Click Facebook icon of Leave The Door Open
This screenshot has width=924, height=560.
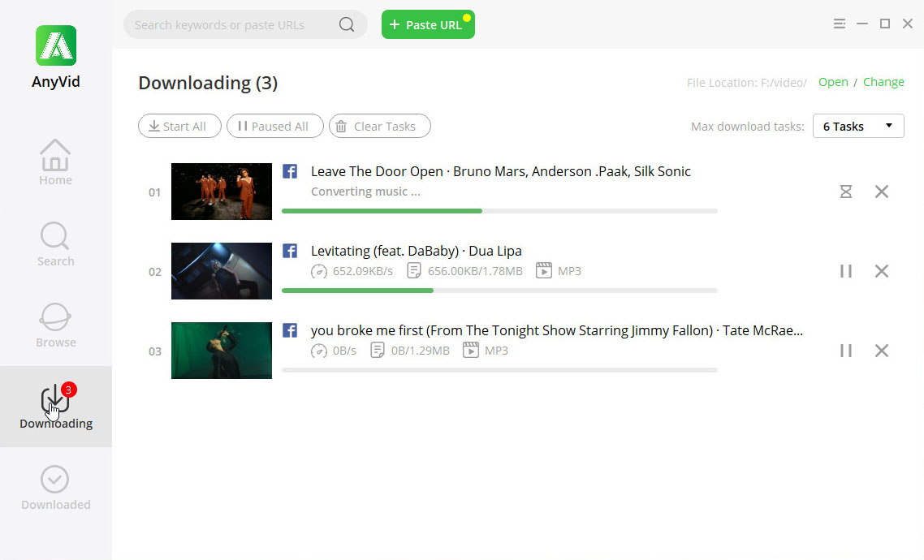point(289,171)
